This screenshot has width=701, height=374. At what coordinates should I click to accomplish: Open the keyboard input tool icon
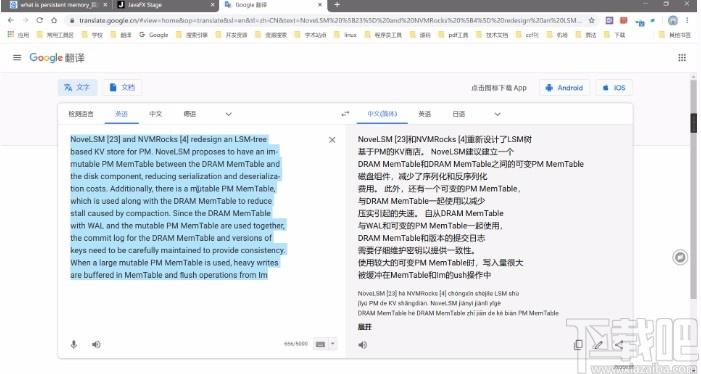pyautogui.click(x=321, y=344)
